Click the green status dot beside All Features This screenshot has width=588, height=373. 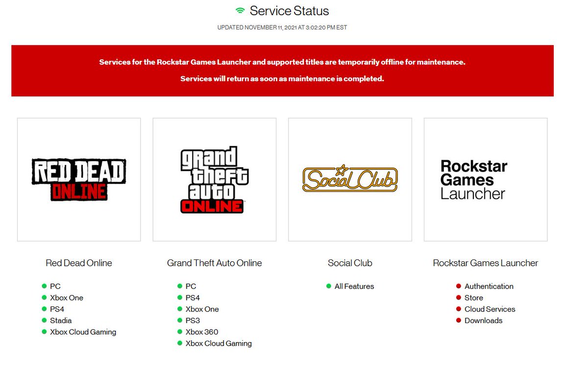click(x=329, y=286)
